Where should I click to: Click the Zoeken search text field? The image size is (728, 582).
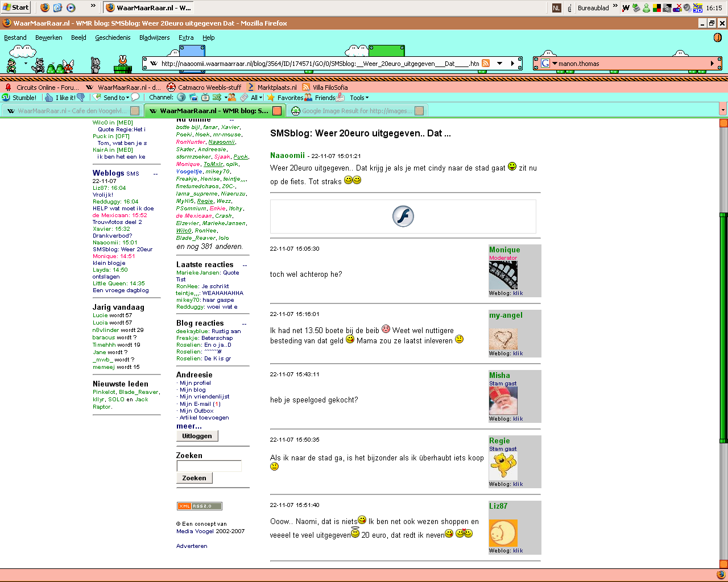209,466
